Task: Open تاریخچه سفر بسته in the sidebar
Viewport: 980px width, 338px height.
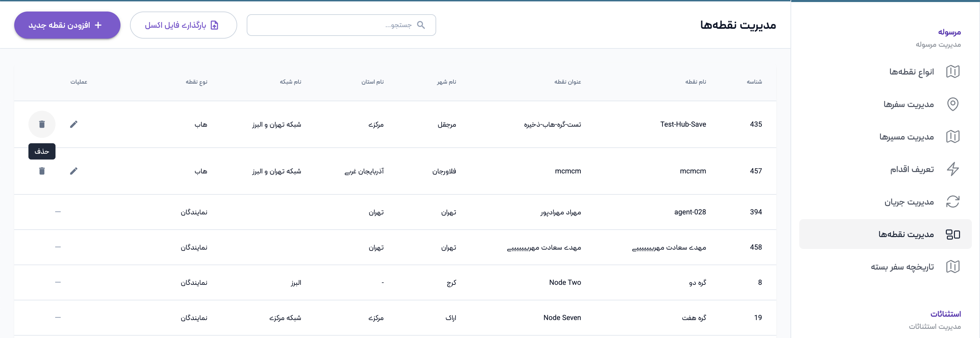Action: pyautogui.click(x=902, y=267)
